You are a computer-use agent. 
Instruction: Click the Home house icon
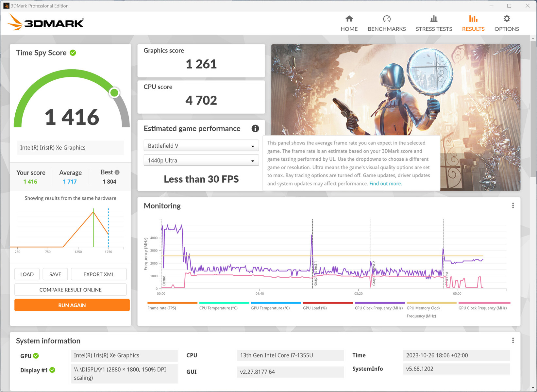(349, 19)
